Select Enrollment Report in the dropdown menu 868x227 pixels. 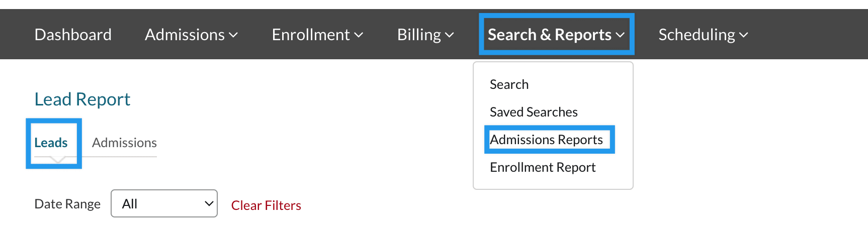[x=543, y=167]
